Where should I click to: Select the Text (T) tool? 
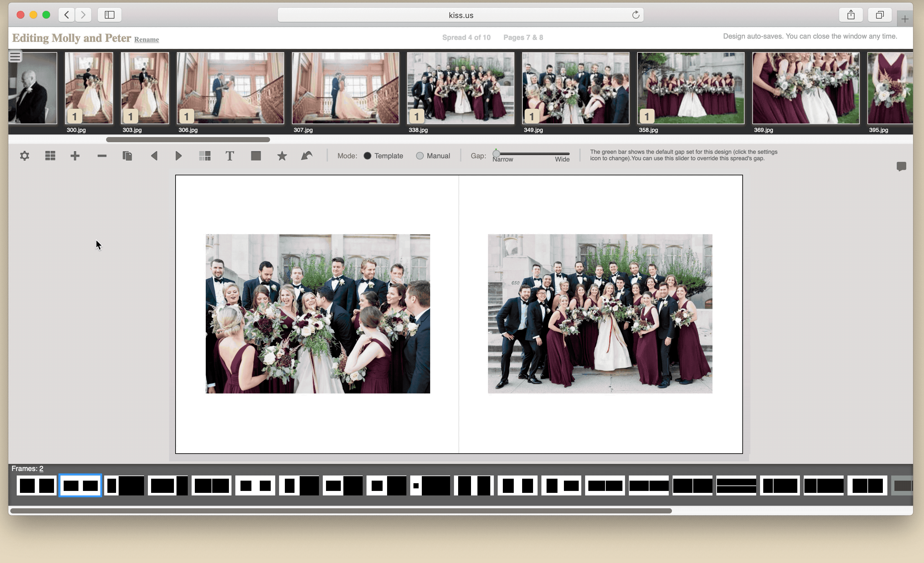[230, 156]
